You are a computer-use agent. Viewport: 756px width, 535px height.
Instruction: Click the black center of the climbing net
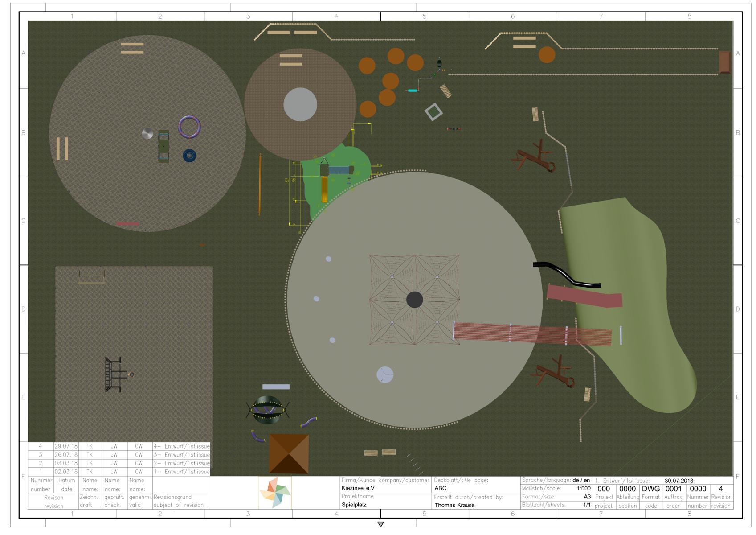(x=415, y=300)
